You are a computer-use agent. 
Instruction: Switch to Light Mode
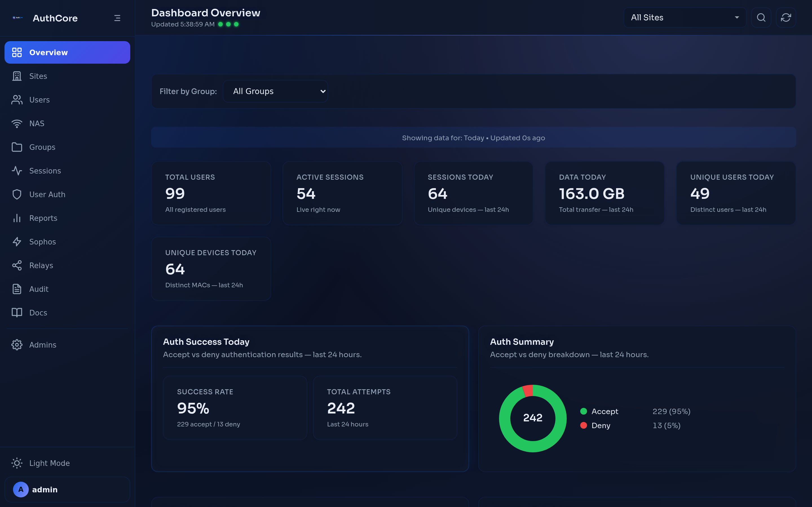(x=49, y=463)
